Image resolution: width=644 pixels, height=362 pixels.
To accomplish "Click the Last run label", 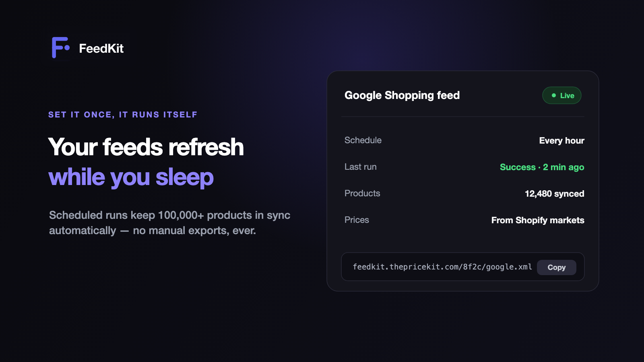I will 361,167.
